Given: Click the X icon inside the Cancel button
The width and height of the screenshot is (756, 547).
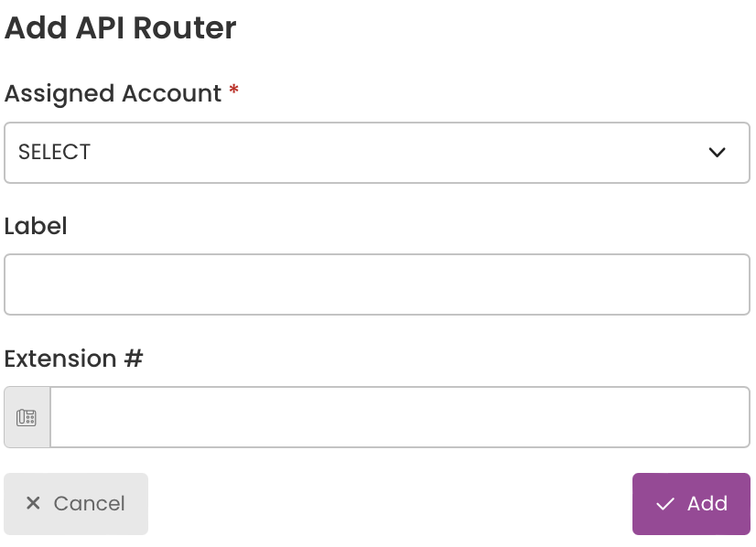Looking at the screenshot, I should (33, 503).
